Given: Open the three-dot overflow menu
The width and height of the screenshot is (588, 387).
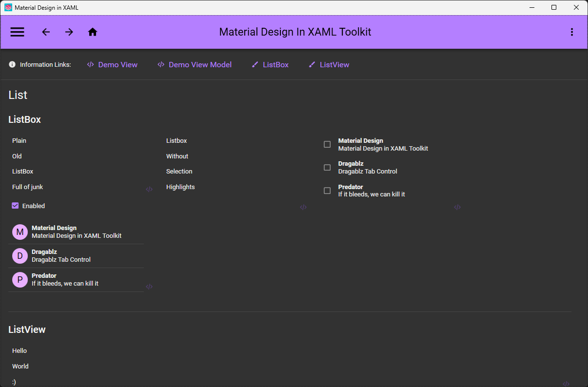Looking at the screenshot, I should [x=571, y=32].
